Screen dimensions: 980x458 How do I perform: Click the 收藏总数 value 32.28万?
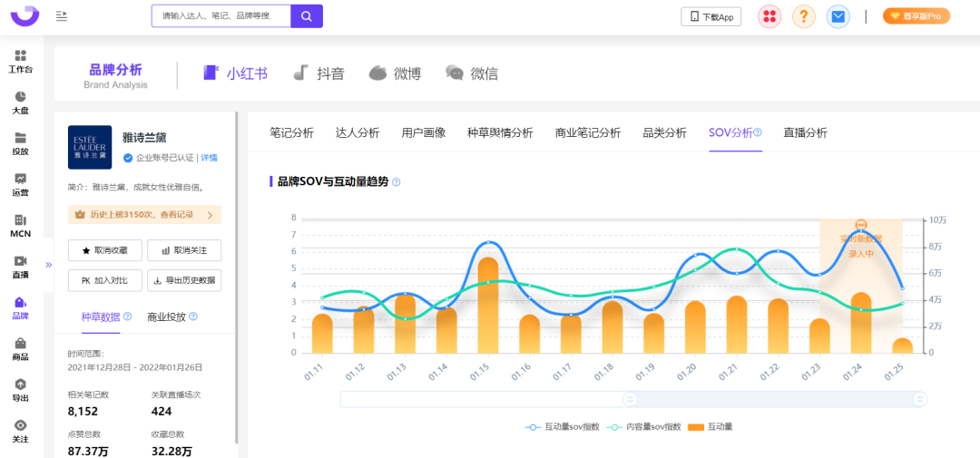coord(171,451)
